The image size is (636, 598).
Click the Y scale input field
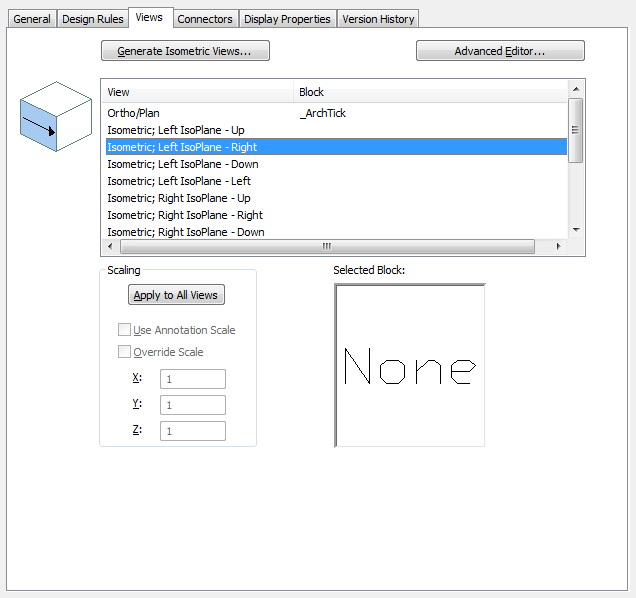pos(193,405)
